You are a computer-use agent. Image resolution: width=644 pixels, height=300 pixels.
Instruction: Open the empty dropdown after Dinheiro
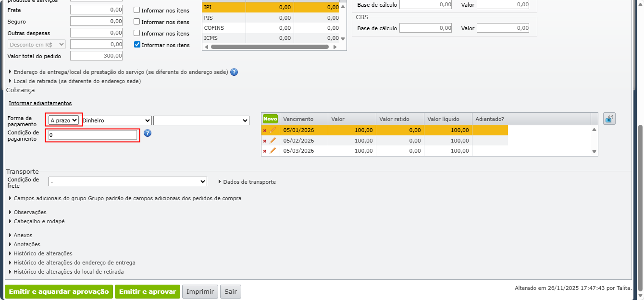click(201, 120)
